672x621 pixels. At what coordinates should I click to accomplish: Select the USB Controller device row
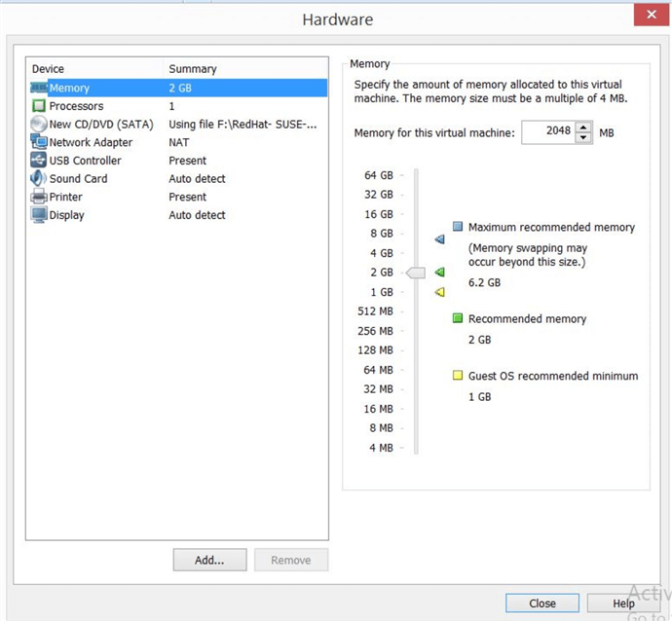click(x=178, y=161)
